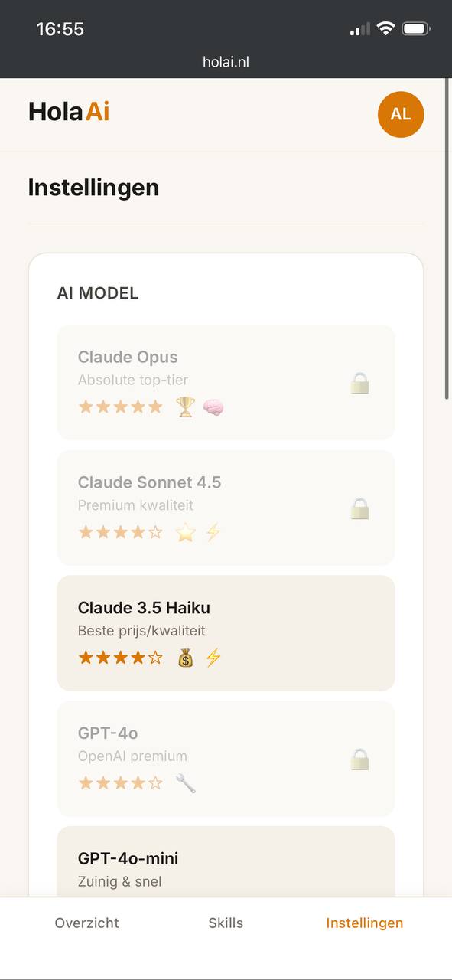Click the glowing star icon on Claude Sonnet 4.5

point(185,531)
